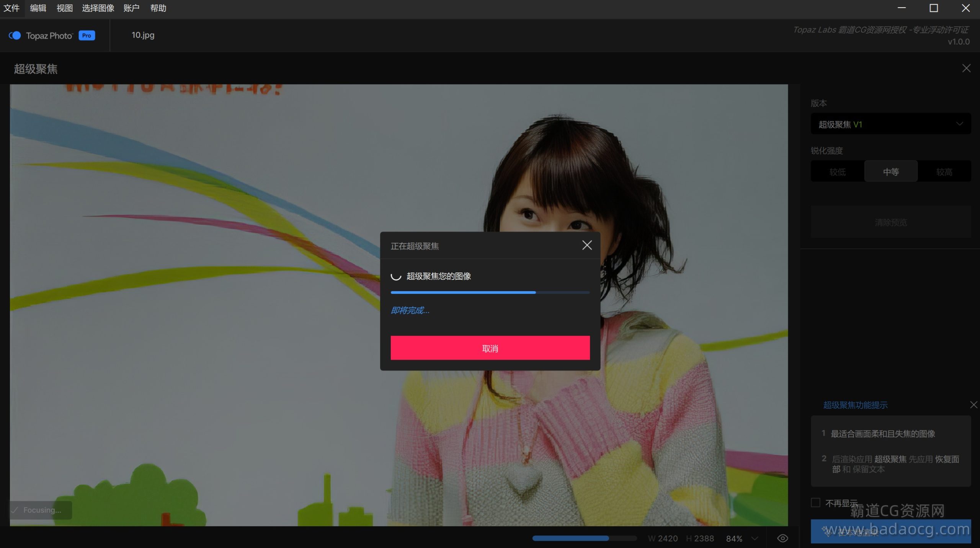Expand the 84% zoom level dropdown
Viewport: 980px width, 548px height.
pyautogui.click(x=754, y=538)
